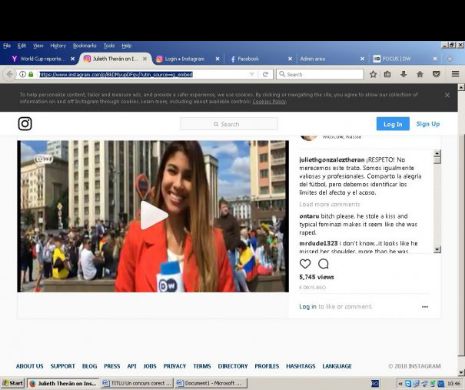Switch to the Login • Instagram tab

pos(184,59)
